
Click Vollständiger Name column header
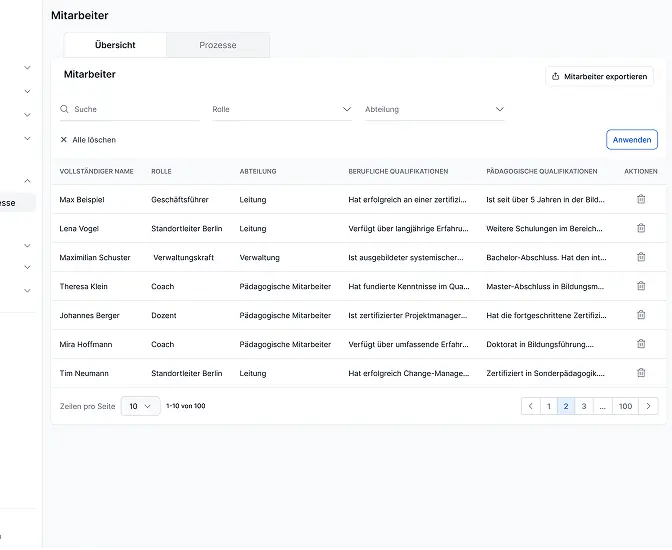96,171
